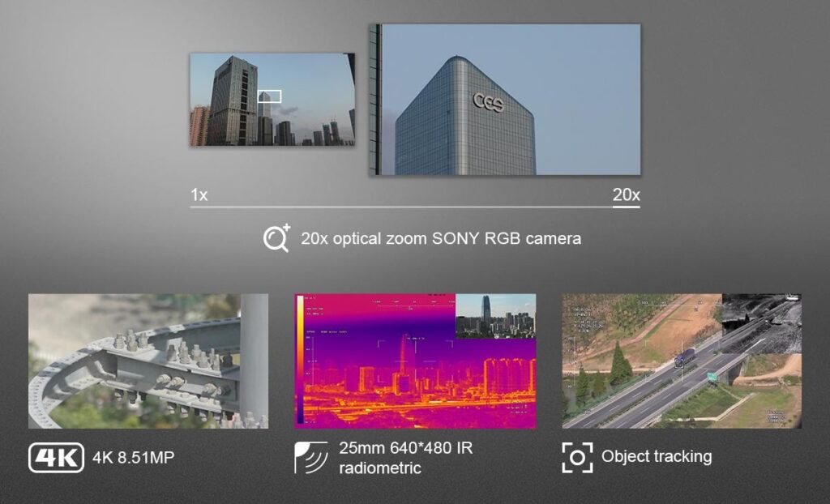The height and width of the screenshot is (504, 830).
Task: Click the 4K badge icon
Action: pos(56,458)
